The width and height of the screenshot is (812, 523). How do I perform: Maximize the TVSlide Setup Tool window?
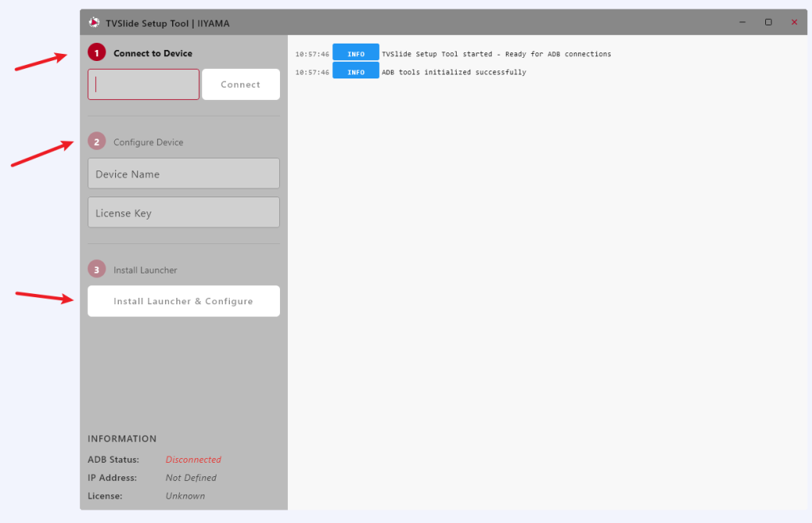768,22
